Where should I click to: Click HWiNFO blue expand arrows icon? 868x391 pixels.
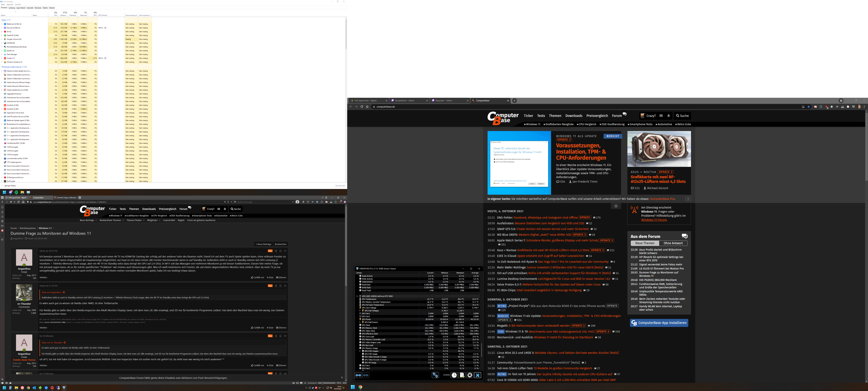(x=358, y=375)
